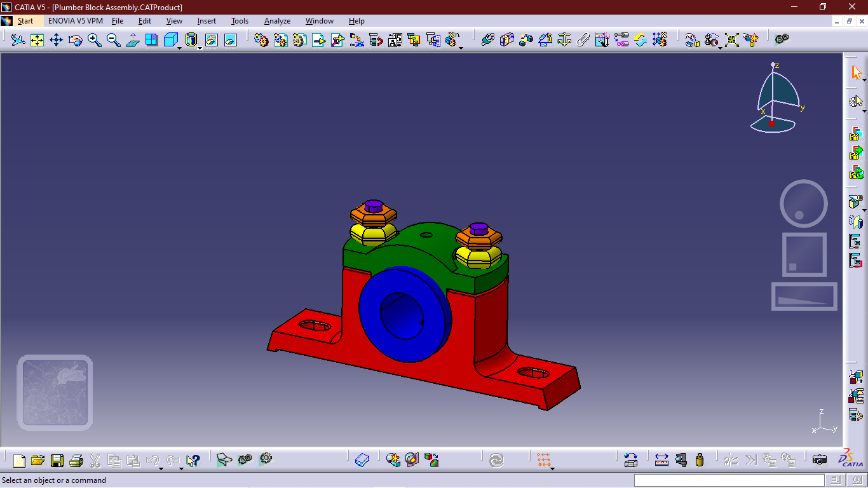Click the Fix Component anchor icon
This screenshot has height=488, width=868.
click(x=564, y=40)
